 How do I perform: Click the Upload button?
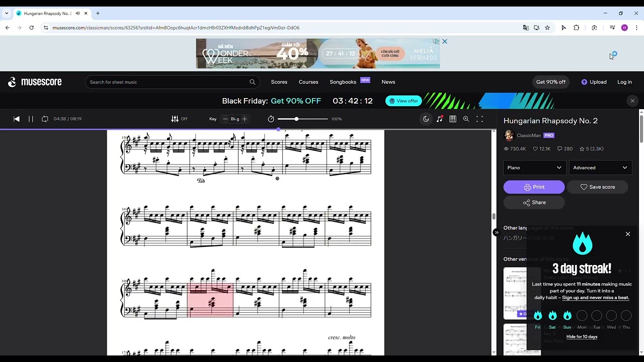594,82
